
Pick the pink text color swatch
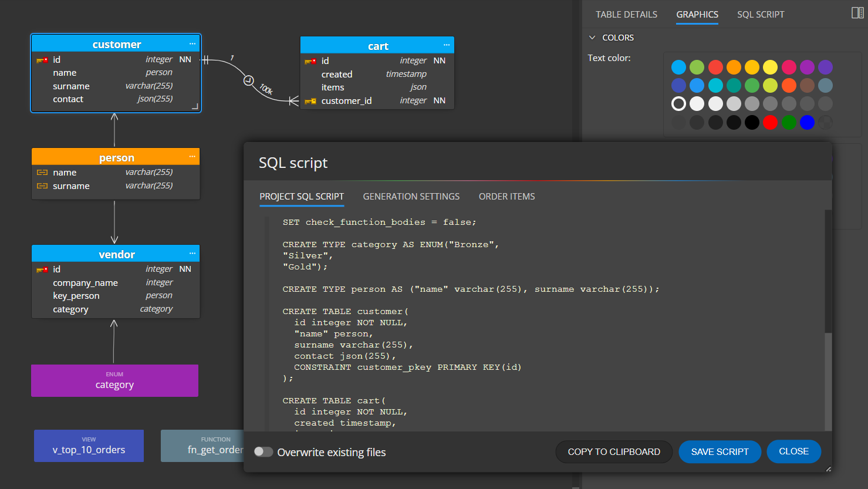[789, 67]
